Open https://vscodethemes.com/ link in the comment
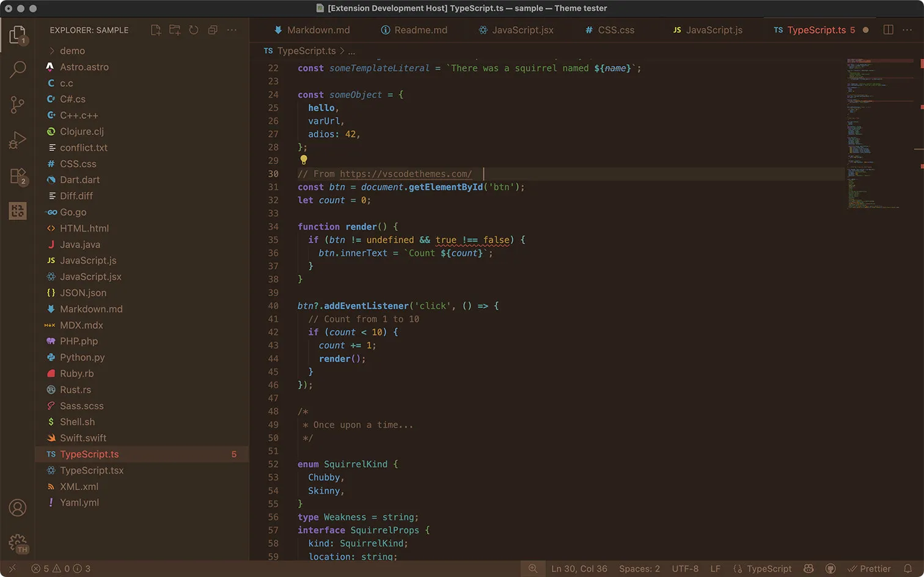The image size is (924, 577). pyautogui.click(x=405, y=174)
